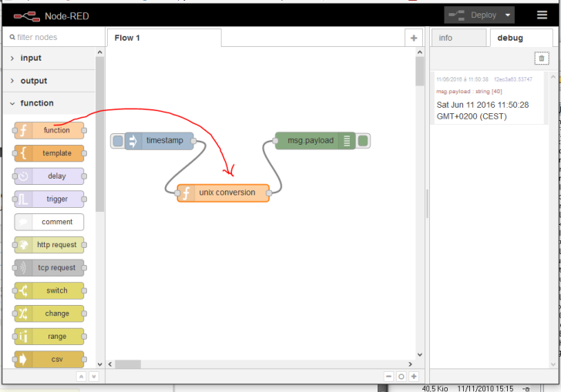Viewport: 561px width, 392px height.
Task: Toggle the msg.payload debug output button
Action: pos(363,141)
